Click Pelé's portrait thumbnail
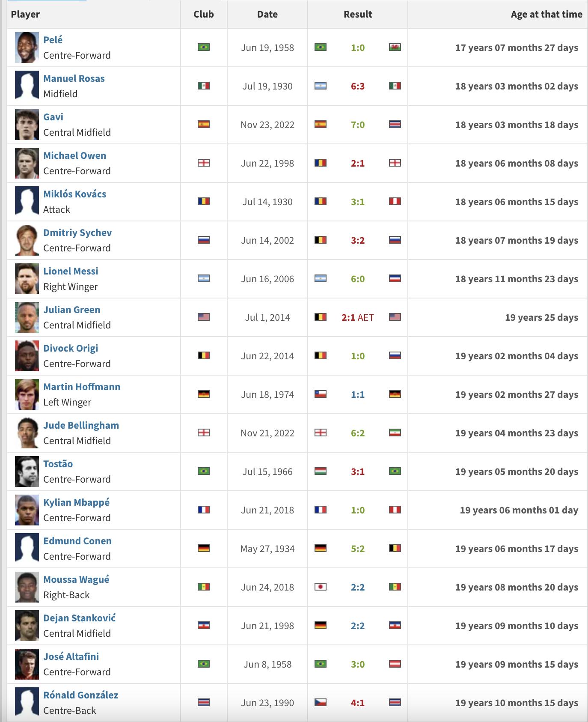 click(27, 48)
